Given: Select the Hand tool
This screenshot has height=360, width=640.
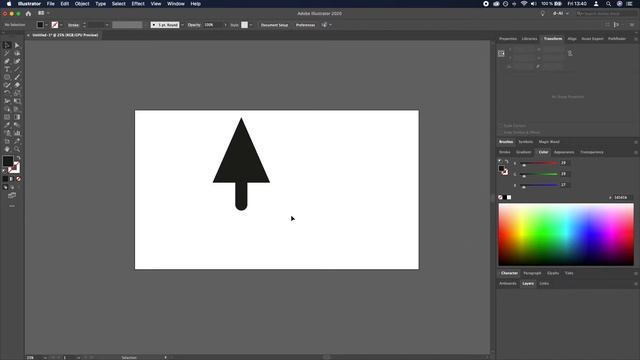Looking at the screenshot, I should click(x=7, y=149).
